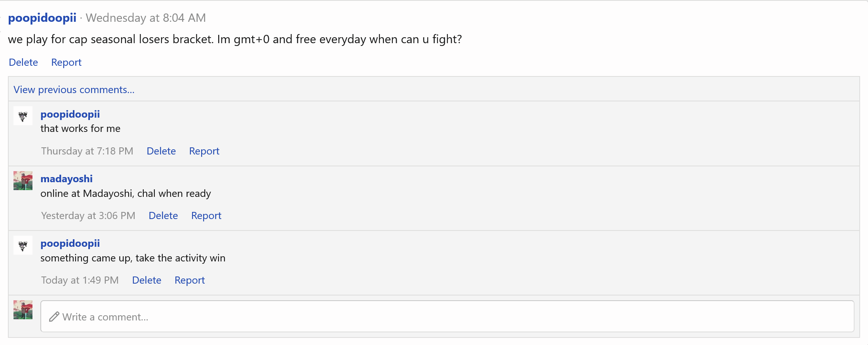The image size is (868, 345).
Task: Click the Thursday at 7:18 PM timestamp
Action: (x=87, y=151)
